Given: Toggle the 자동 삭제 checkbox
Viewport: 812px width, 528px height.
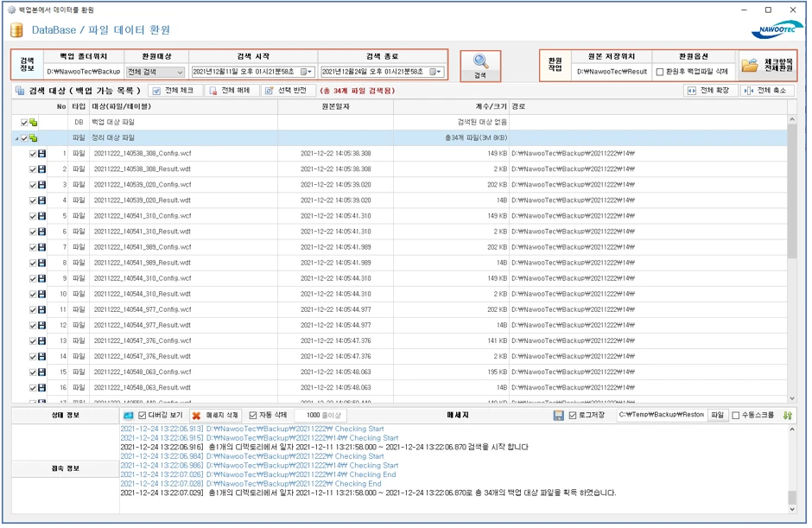Looking at the screenshot, I should [253, 416].
